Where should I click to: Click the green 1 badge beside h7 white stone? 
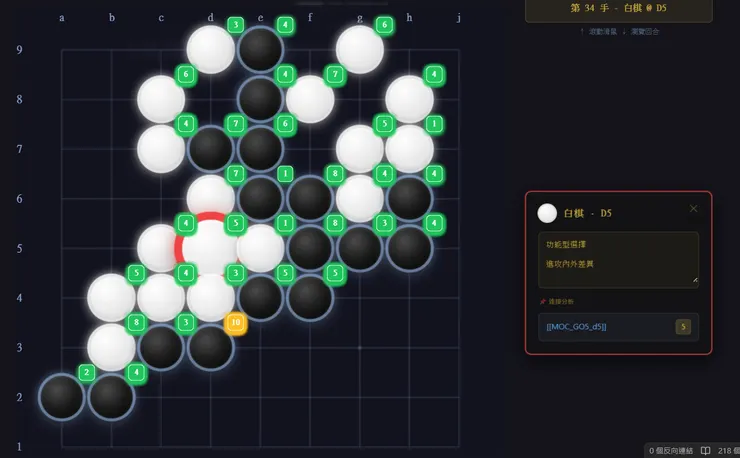click(434, 124)
